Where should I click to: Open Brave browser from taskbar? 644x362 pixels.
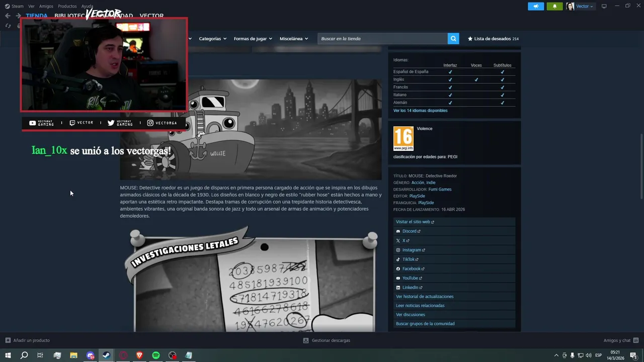point(139,355)
